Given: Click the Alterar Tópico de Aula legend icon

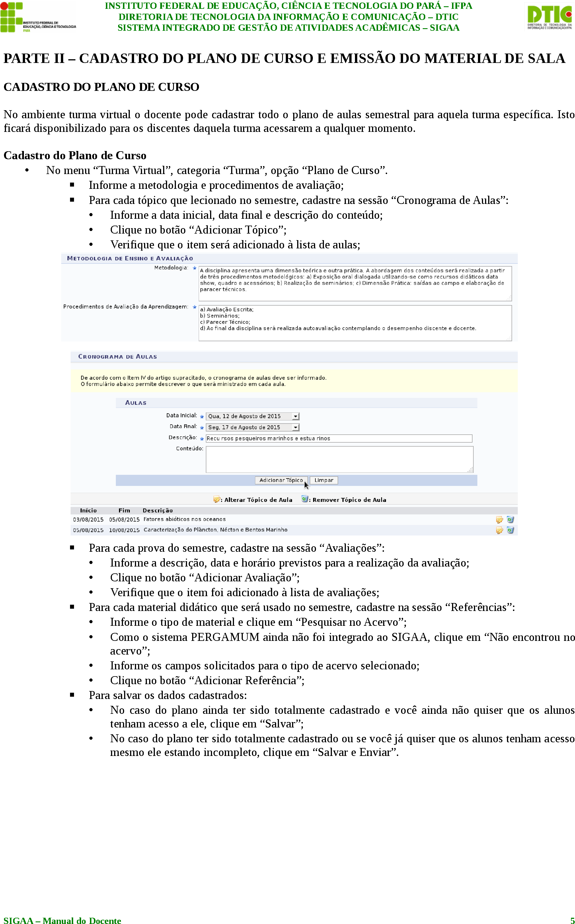Looking at the screenshot, I should tap(217, 499).
